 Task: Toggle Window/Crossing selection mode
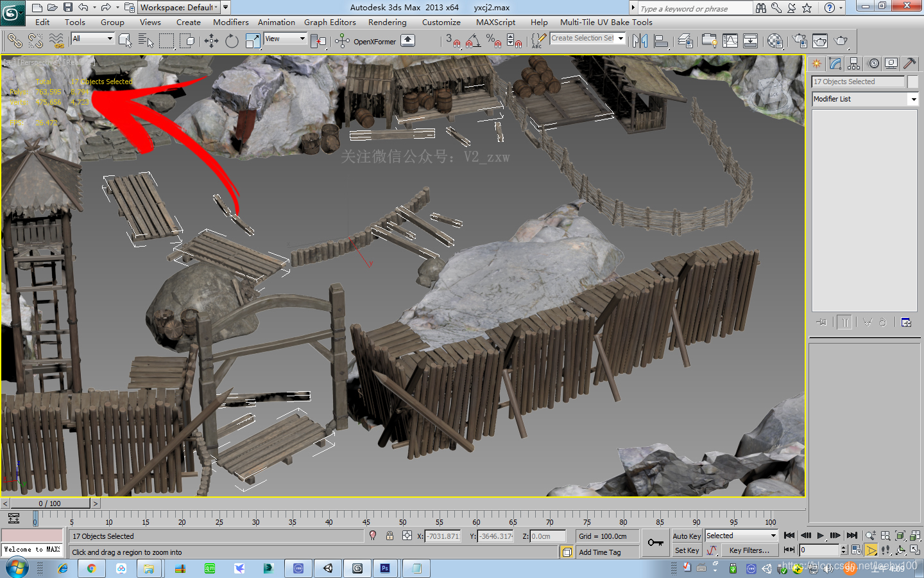point(187,41)
